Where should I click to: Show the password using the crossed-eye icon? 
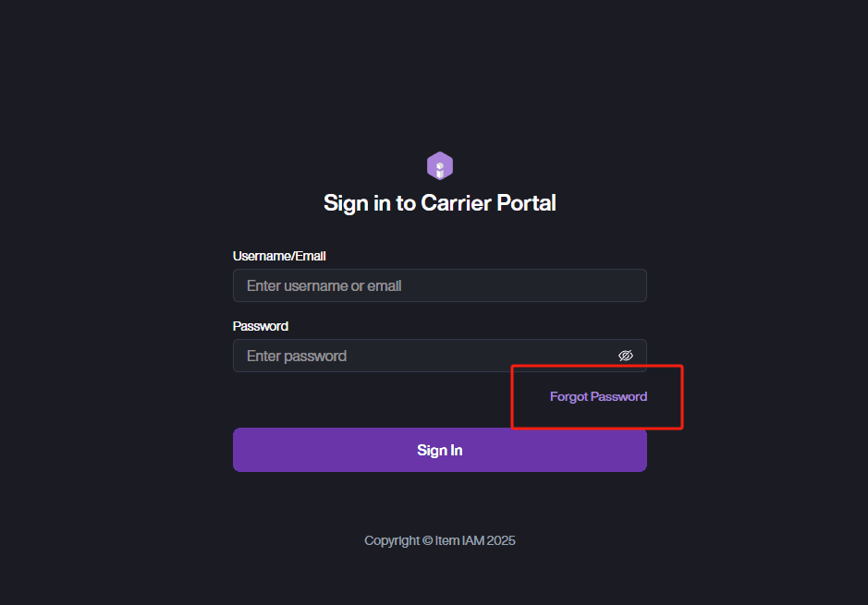click(x=626, y=356)
